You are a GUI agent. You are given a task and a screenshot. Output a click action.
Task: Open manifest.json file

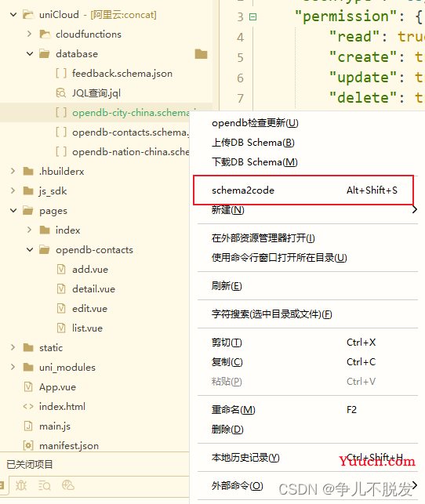pyautogui.click(x=69, y=446)
